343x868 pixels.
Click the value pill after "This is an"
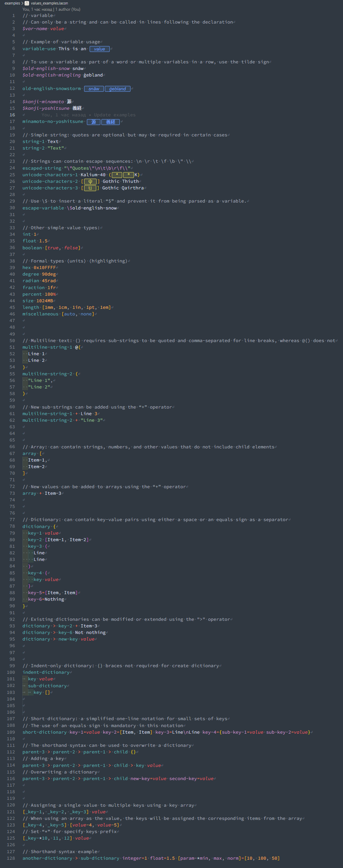pos(99,49)
